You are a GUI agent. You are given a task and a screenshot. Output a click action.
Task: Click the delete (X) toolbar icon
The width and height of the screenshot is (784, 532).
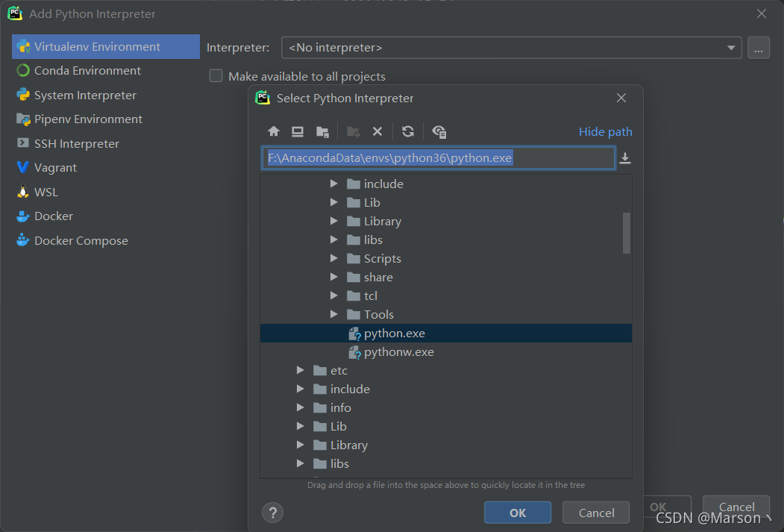coord(377,131)
